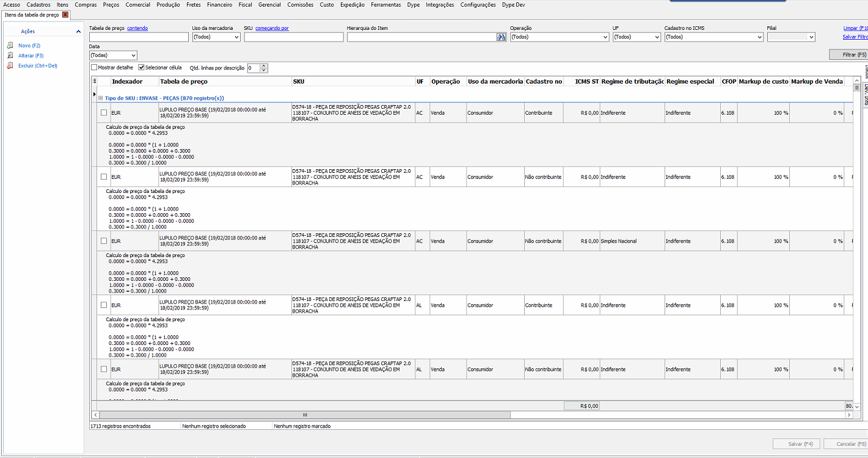Click the SKU filter input field
The height and width of the screenshot is (458, 868).
(294, 37)
